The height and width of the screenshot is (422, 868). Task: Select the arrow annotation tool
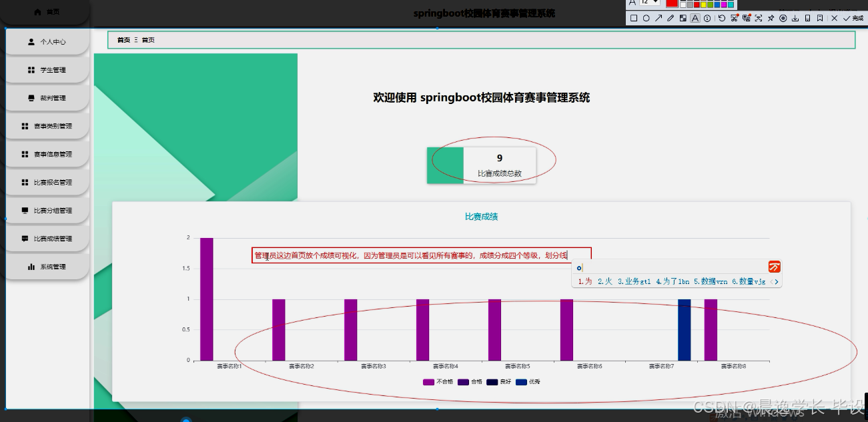click(659, 18)
